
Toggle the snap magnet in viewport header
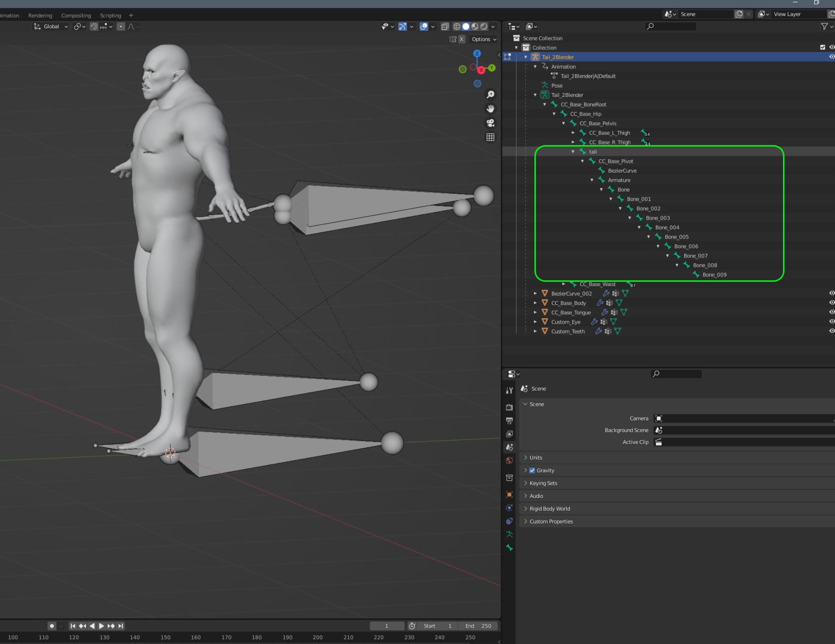pyautogui.click(x=94, y=26)
